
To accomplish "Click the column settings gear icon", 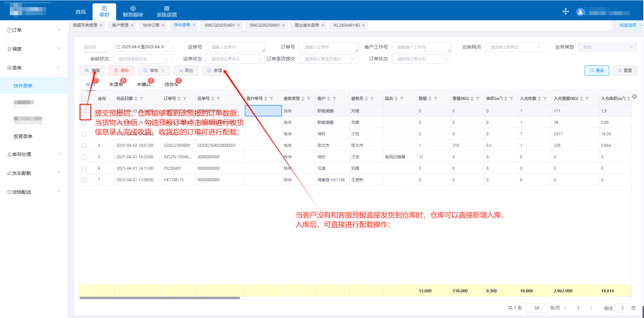I will click(x=635, y=97).
